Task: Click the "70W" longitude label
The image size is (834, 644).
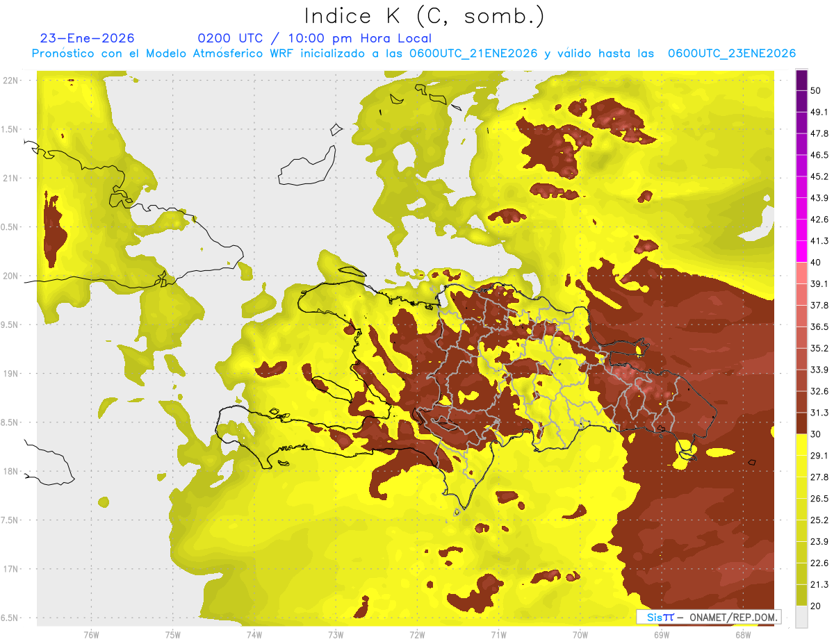Action: [x=580, y=634]
